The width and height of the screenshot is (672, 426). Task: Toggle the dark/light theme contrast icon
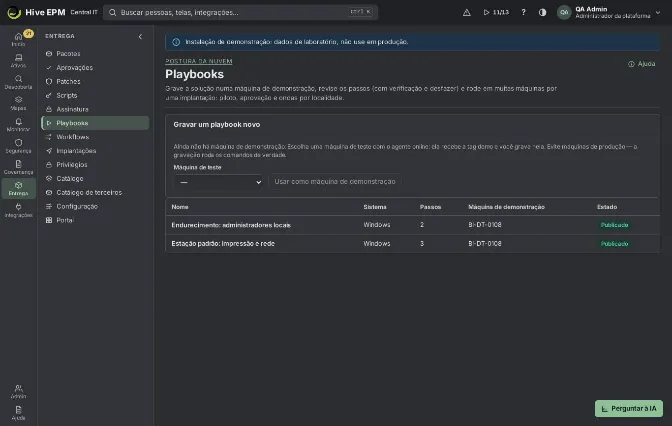543,12
